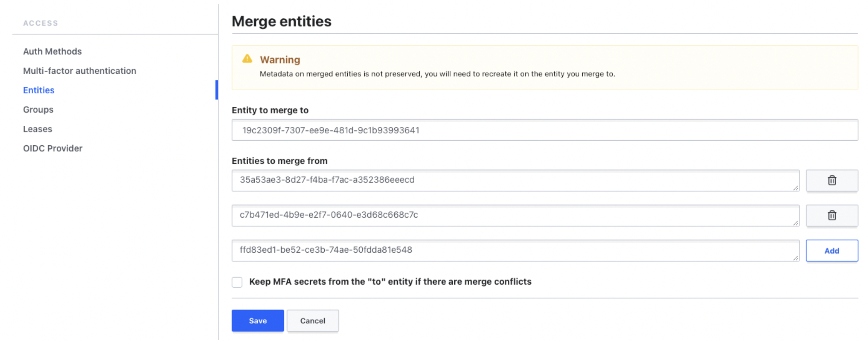Open OIDC Provider from the sidebar
This screenshot has height=341, width=868.
[53, 148]
